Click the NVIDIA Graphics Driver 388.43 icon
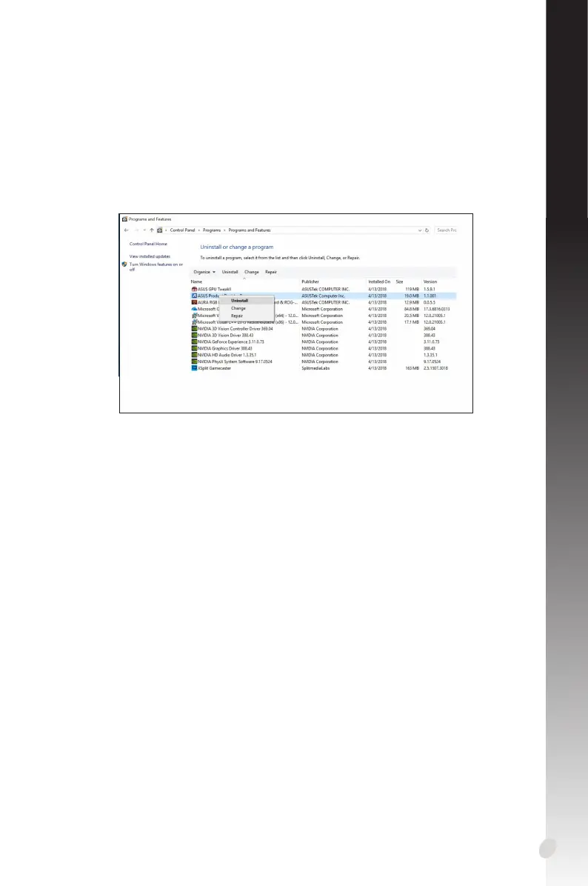Viewport: 588px width, 886px height. 194,348
